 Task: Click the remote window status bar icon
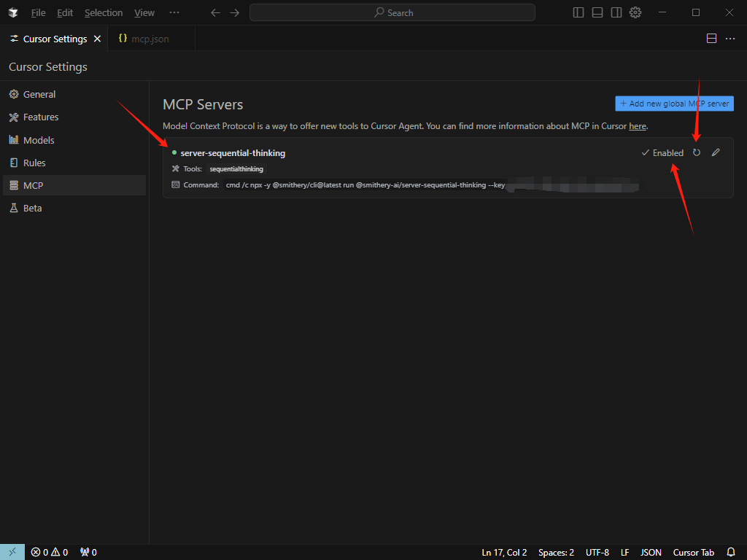tap(12, 553)
